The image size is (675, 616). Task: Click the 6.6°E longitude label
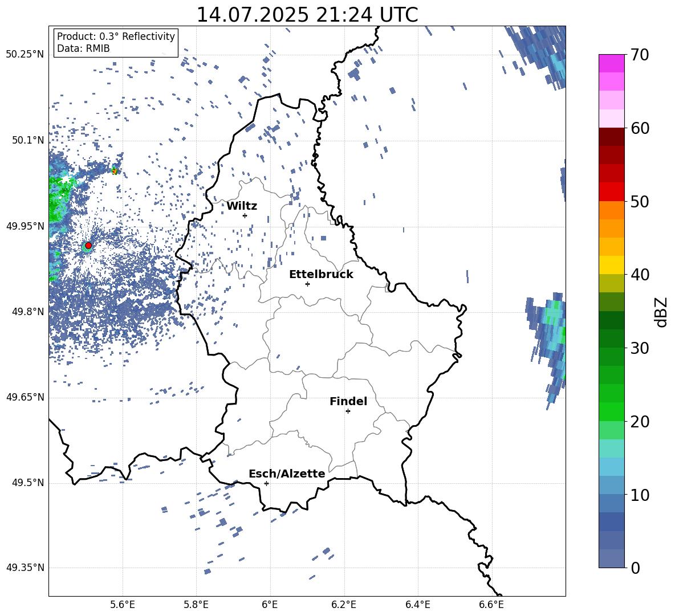click(x=491, y=605)
